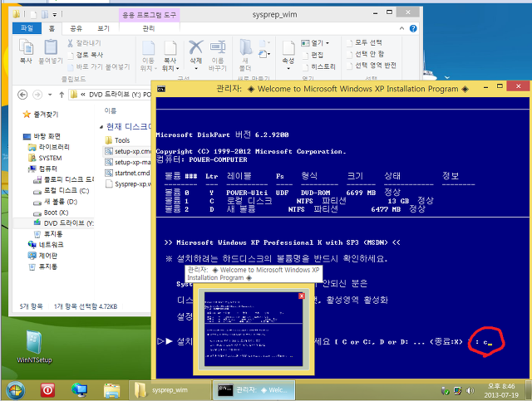Click the WinNTSetup desktop icon
The image size is (532, 401).
[x=34, y=346]
